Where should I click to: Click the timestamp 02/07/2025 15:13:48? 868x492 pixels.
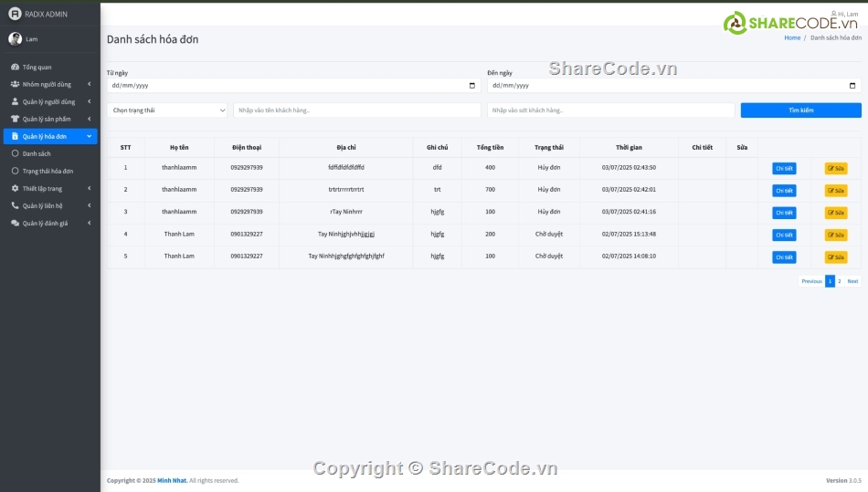pos(629,234)
